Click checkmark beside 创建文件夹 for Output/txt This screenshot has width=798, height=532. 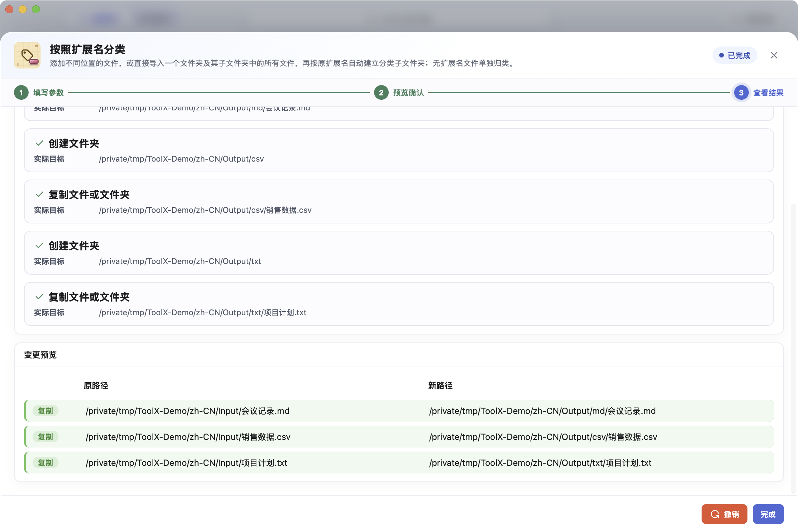click(39, 246)
